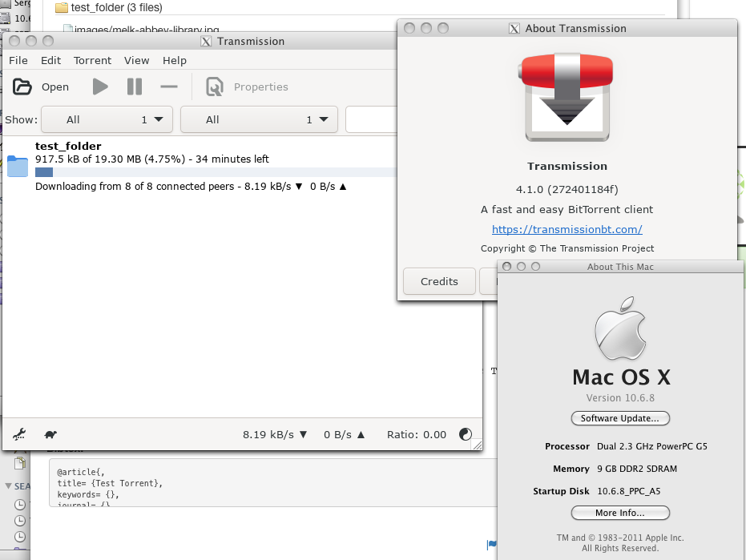Collapse the SEA sidebar section triangle
This screenshot has width=746, height=560.
point(8,485)
